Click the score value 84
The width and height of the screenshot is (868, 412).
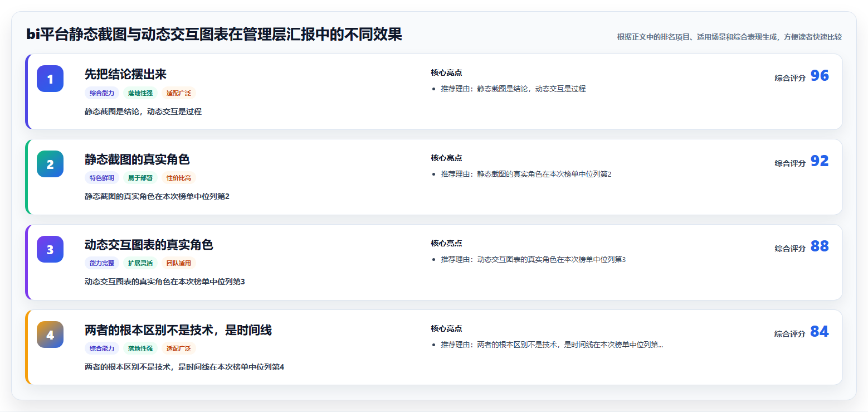pos(820,332)
